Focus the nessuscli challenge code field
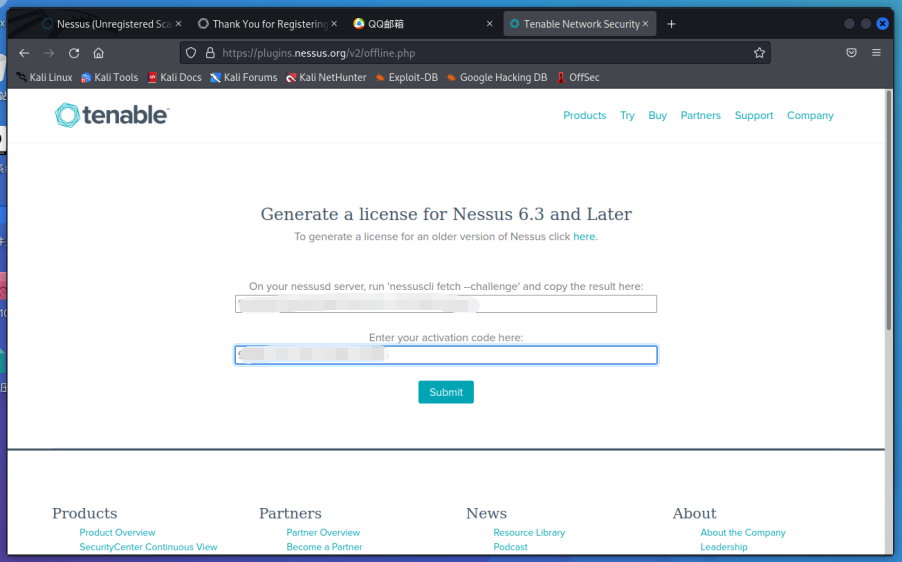 pos(446,304)
